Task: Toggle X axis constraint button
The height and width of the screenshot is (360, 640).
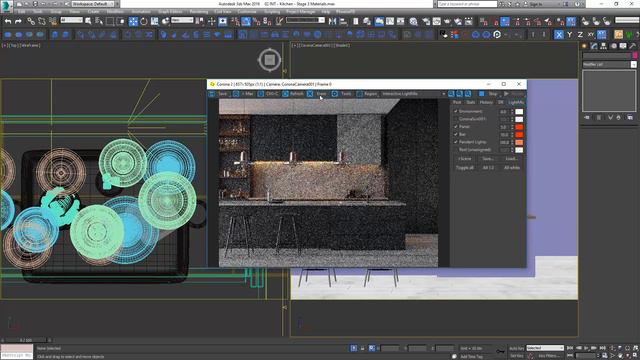Action: pos(559,35)
